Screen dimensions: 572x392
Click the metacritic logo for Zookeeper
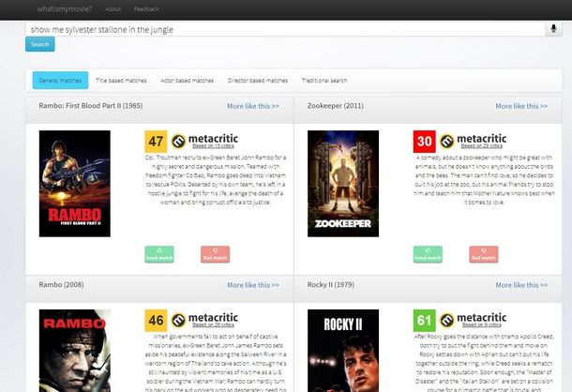[473, 139]
